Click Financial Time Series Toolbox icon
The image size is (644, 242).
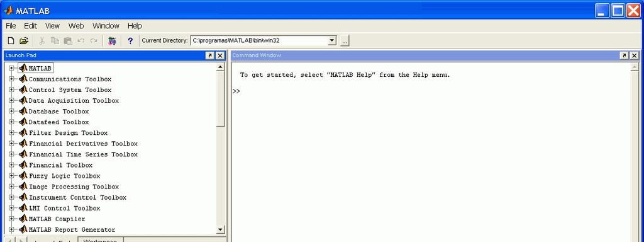23,154
